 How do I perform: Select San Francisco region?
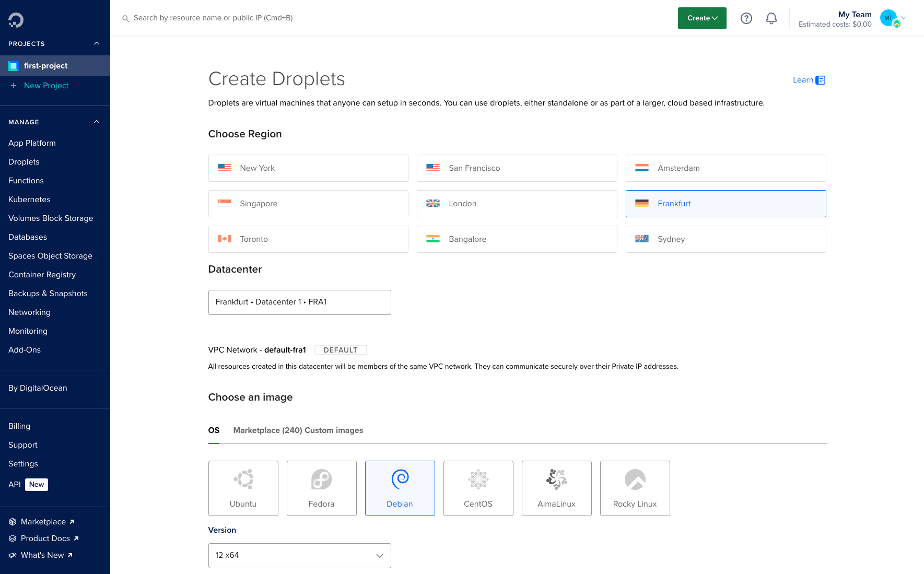tap(517, 168)
